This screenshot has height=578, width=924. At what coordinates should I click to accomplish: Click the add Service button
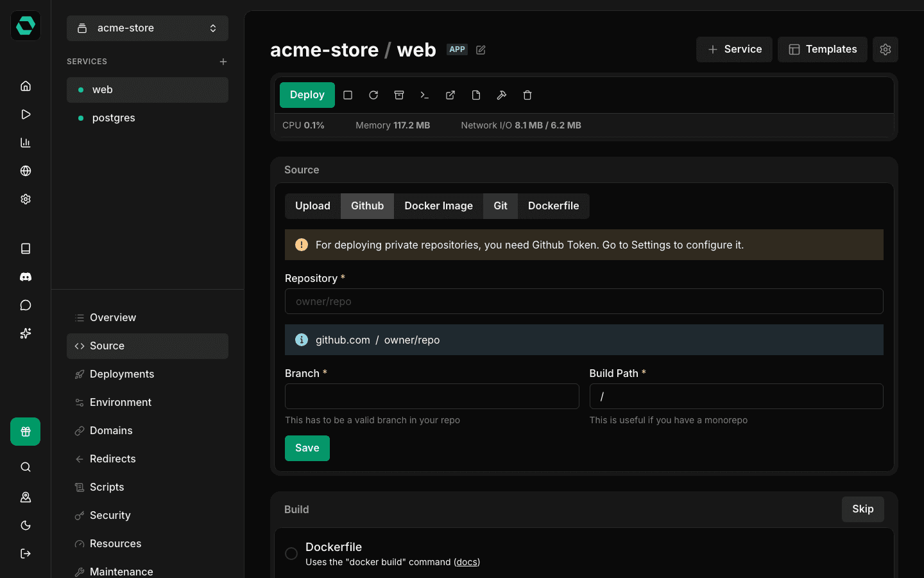[734, 49]
